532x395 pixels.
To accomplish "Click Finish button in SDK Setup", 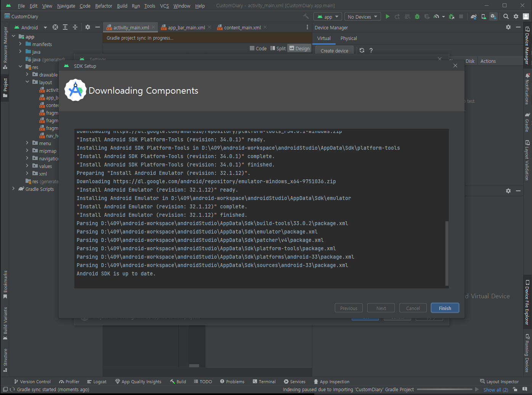I will point(445,308).
